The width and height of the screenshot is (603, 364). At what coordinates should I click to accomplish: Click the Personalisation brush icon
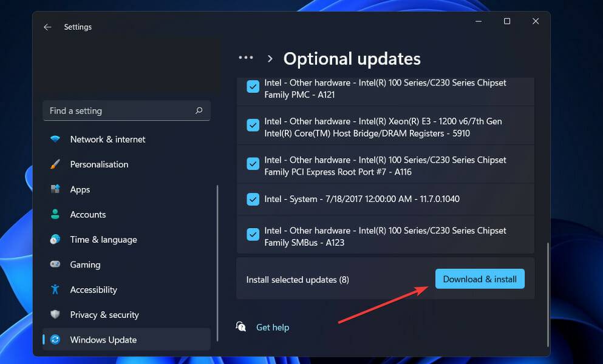[x=55, y=164]
